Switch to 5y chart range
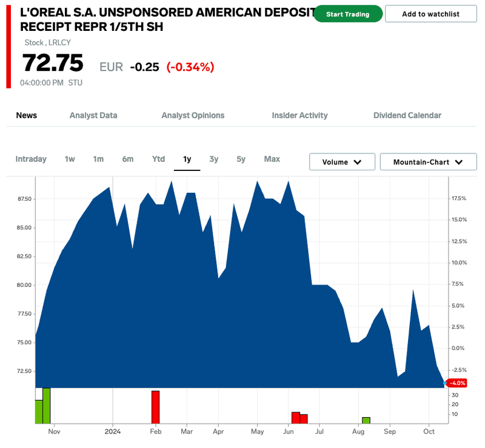Image resolution: width=485 pixels, height=448 pixels. click(x=241, y=159)
